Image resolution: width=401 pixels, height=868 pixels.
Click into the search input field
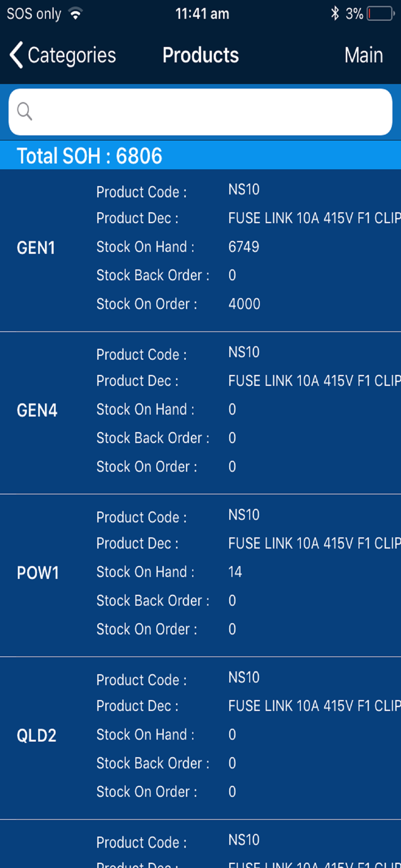[x=200, y=111]
